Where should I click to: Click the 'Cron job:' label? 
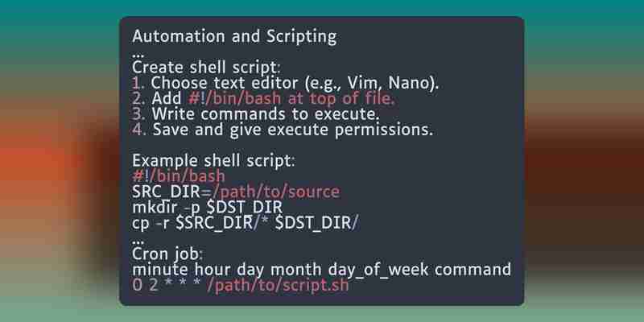click(x=167, y=254)
